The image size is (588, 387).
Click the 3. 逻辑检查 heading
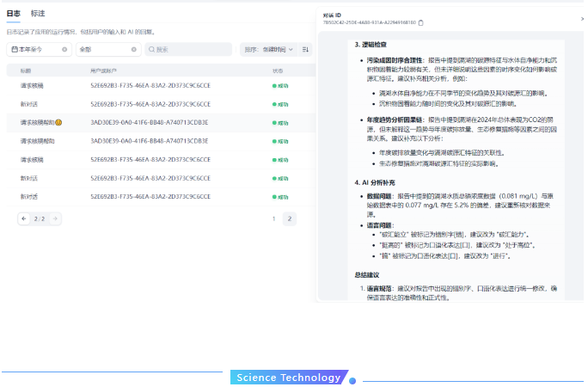pos(371,45)
